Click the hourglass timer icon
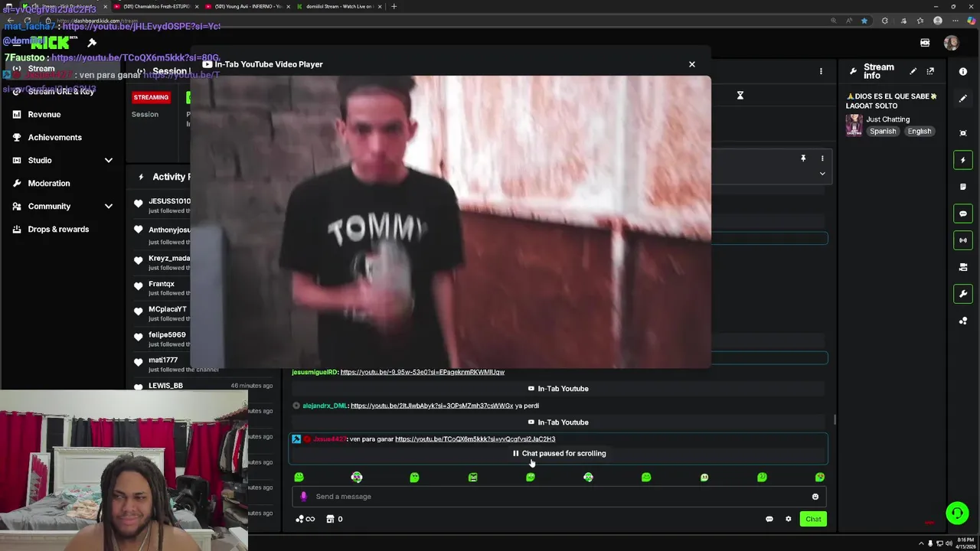 [x=740, y=96]
